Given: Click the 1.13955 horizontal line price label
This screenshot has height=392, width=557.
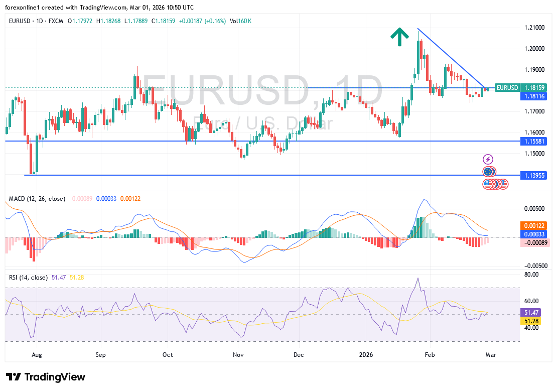Looking at the screenshot, I should [x=533, y=175].
